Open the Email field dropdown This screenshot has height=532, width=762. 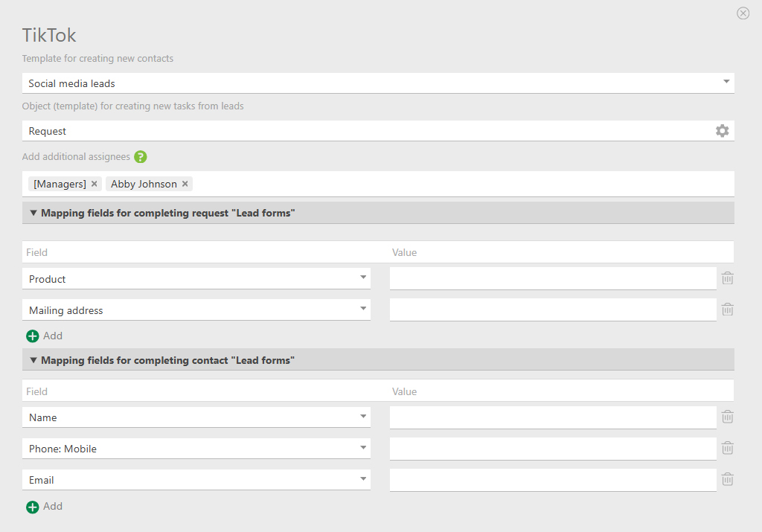click(363, 479)
